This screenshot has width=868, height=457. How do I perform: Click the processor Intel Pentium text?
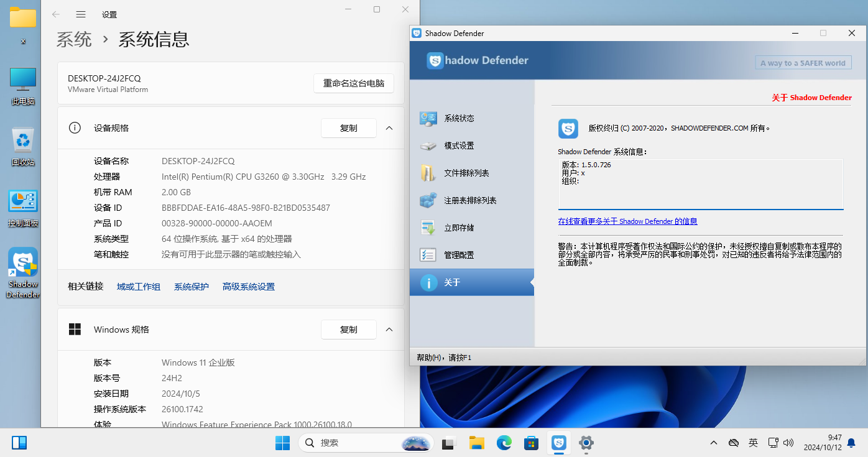[264, 177]
